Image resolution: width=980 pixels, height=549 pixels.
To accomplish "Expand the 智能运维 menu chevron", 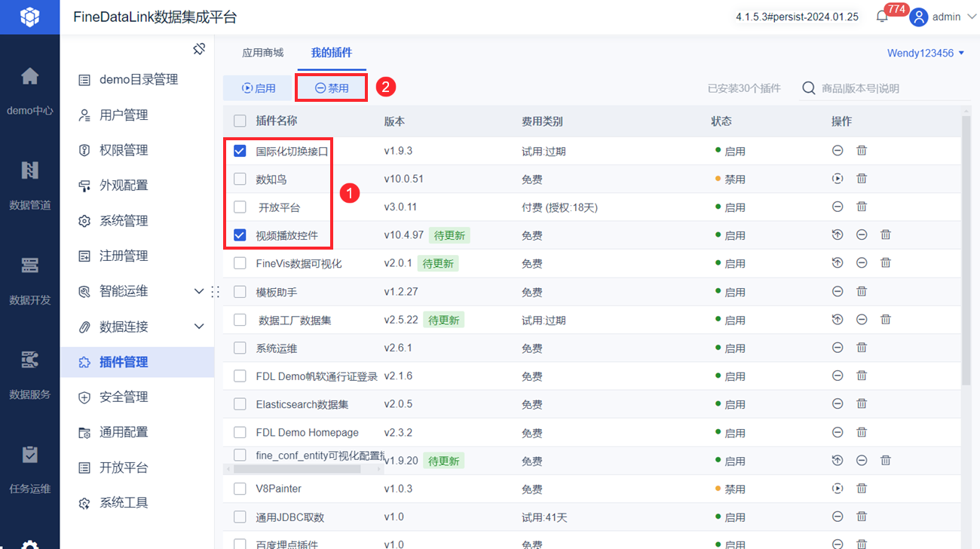I will pyautogui.click(x=199, y=291).
